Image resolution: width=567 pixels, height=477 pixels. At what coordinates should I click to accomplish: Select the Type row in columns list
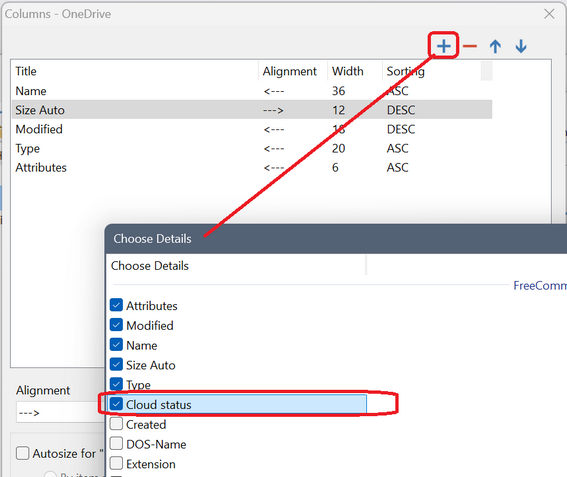[x=252, y=148]
